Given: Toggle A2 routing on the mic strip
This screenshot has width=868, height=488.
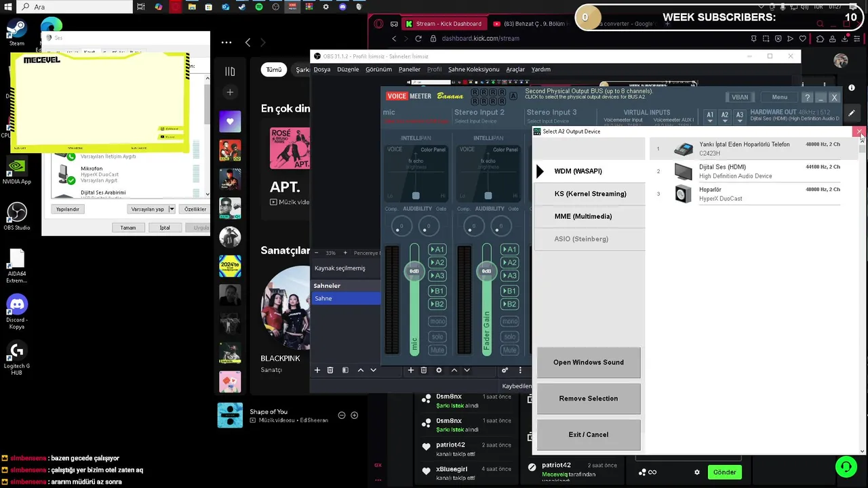Looking at the screenshot, I should (437, 262).
